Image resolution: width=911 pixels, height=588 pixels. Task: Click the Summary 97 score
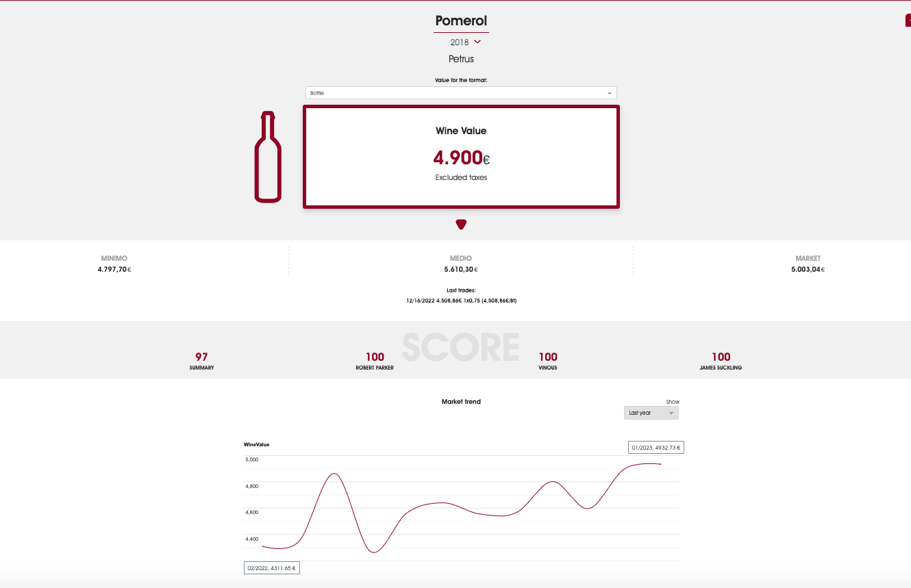201,361
